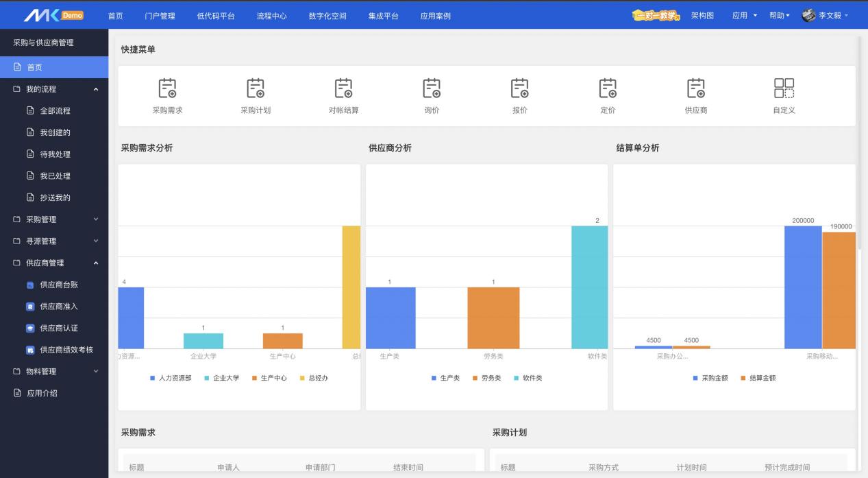The height and width of the screenshot is (478, 868).
Task: Open the 采购需求 quick menu icon
Action: [x=167, y=88]
